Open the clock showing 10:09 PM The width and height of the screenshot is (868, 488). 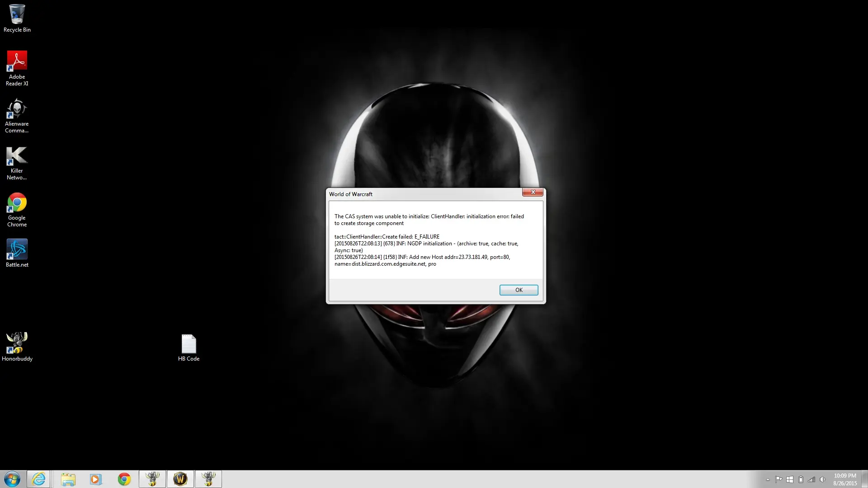[x=845, y=479]
